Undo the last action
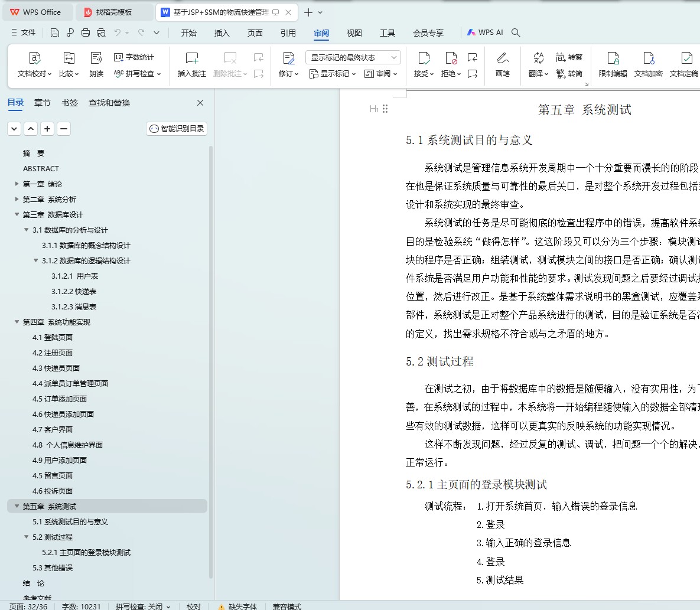Image resolution: width=700 pixels, height=610 pixels. click(x=118, y=32)
